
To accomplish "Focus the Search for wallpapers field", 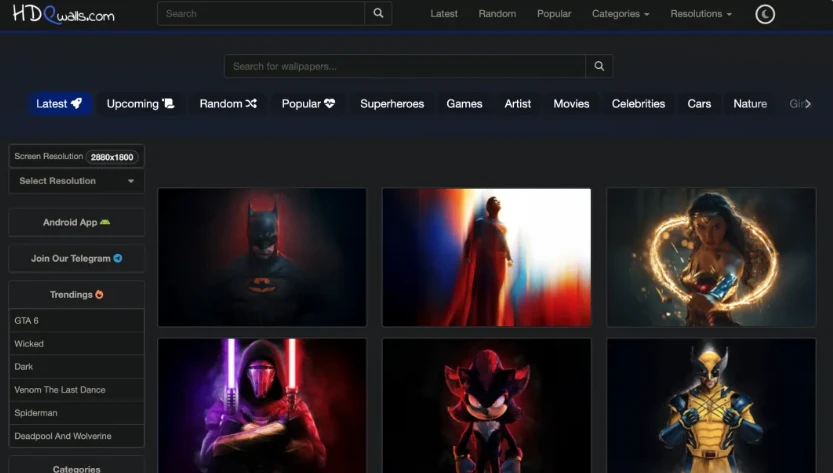I will [x=405, y=66].
